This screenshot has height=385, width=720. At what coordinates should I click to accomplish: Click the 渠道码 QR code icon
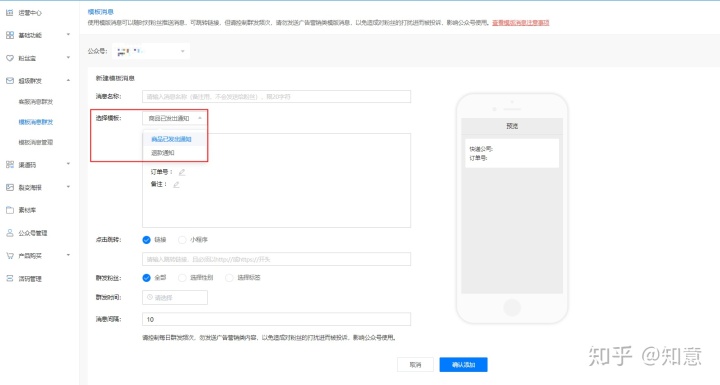pyautogui.click(x=10, y=164)
